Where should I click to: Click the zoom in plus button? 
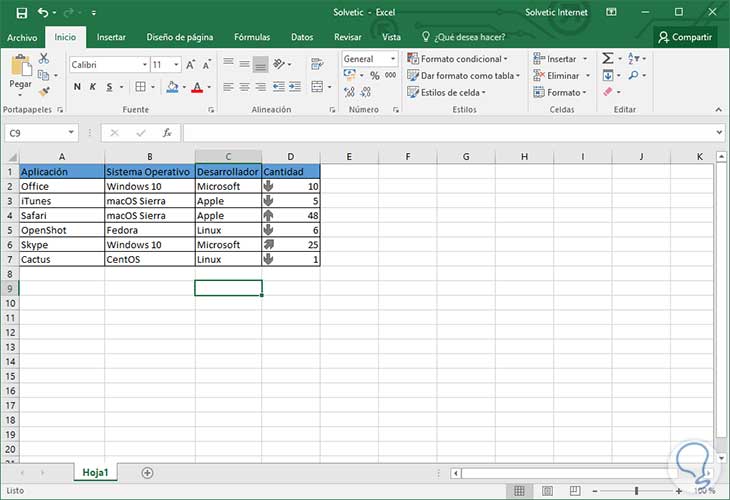[679, 491]
